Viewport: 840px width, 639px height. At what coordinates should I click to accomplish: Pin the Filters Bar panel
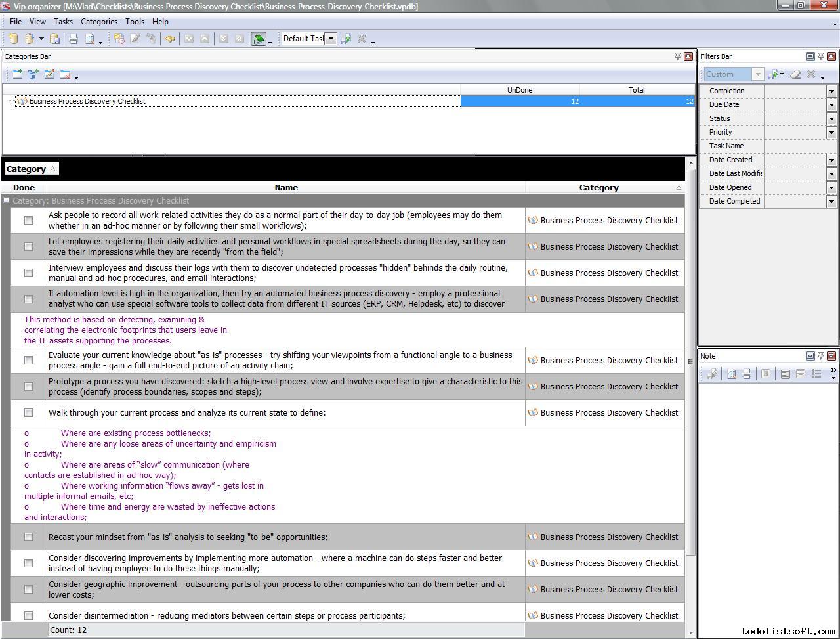(x=820, y=56)
